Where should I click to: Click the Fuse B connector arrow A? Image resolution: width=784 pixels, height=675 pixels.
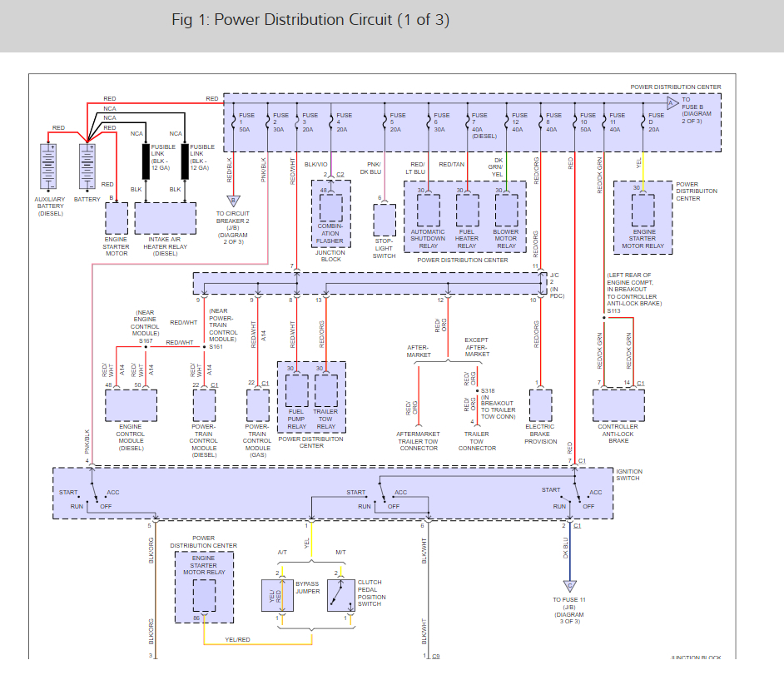(673, 103)
